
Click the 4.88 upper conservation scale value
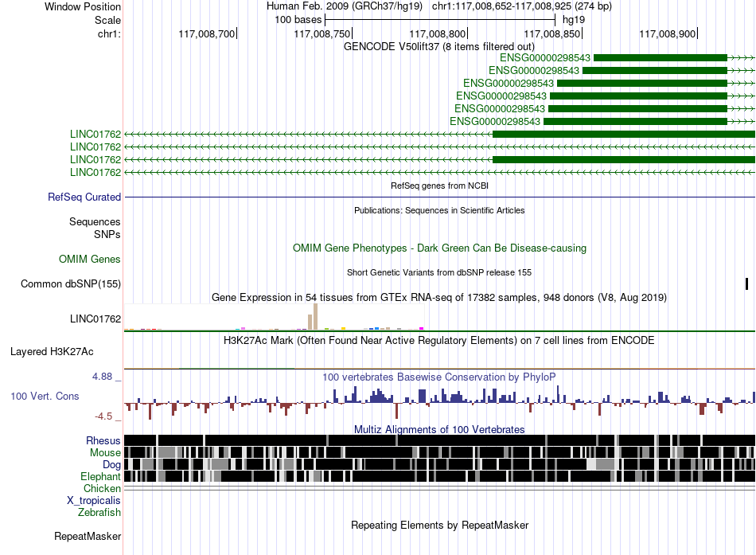tap(102, 377)
